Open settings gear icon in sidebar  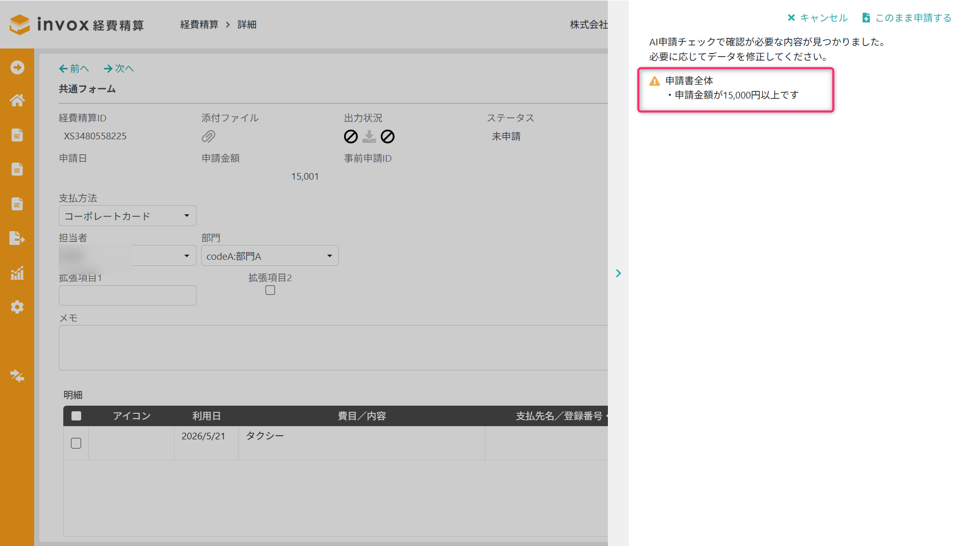[x=17, y=307]
